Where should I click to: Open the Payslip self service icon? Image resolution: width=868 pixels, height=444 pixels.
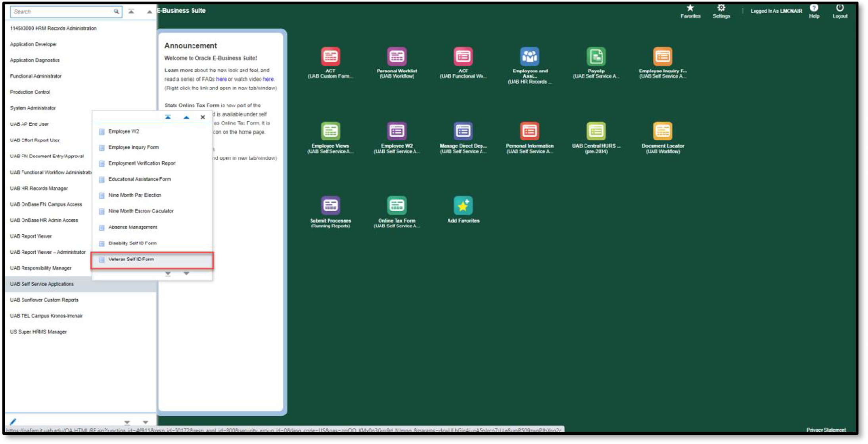coord(596,57)
